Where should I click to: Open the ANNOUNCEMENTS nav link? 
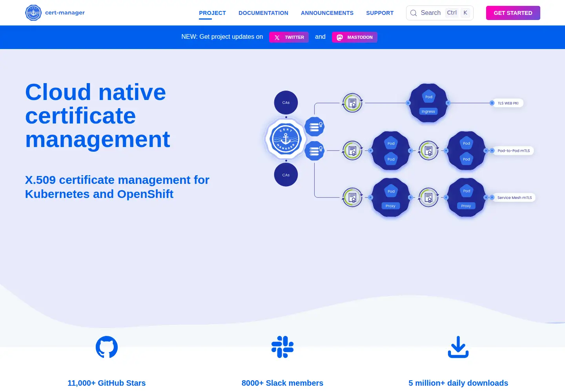click(327, 13)
